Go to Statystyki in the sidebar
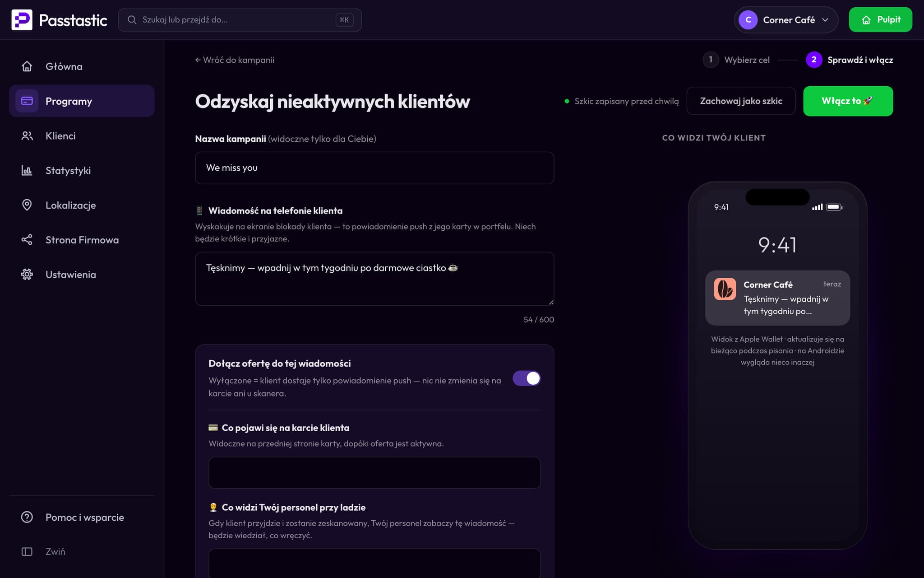Screen dimensions: 924x578 82,171
